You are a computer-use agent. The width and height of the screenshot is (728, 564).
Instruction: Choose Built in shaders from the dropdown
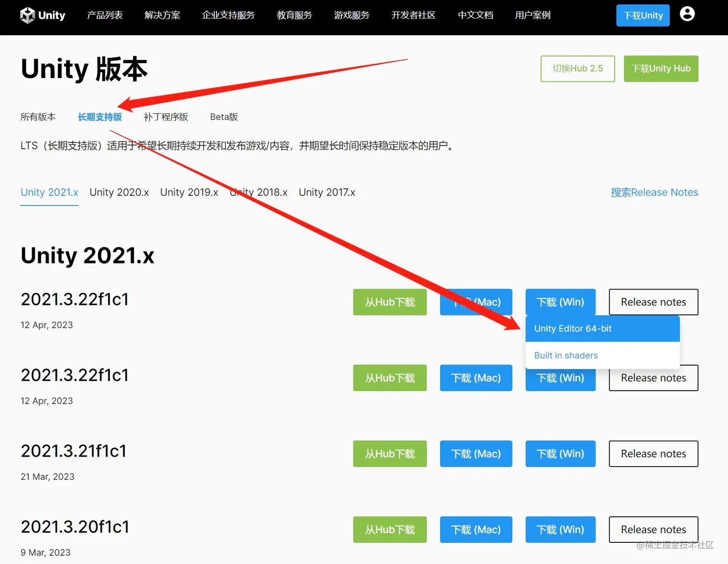[x=602, y=355]
